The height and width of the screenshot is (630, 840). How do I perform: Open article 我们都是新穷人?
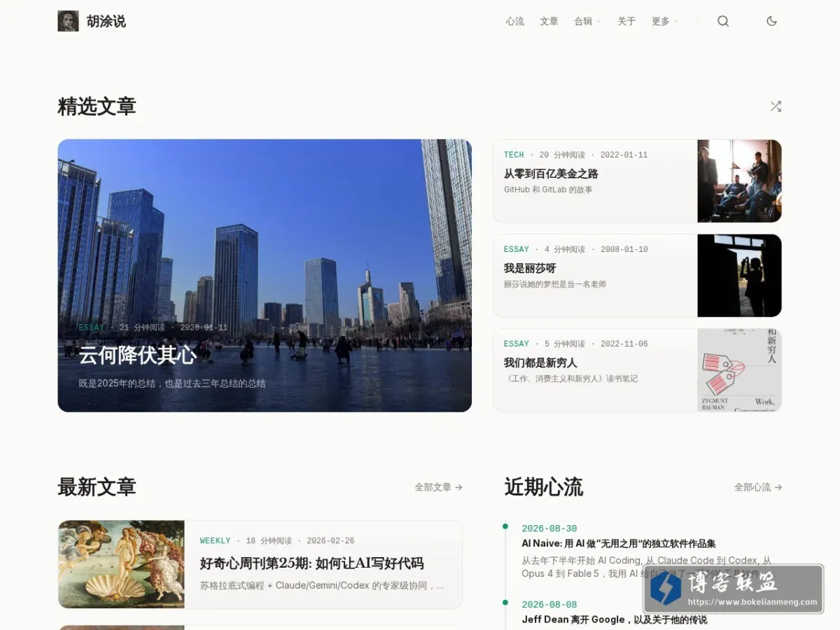click(540, 363)
